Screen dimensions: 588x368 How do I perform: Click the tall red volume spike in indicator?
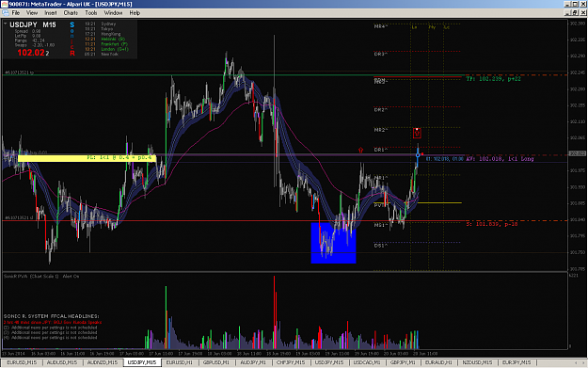(275, 312)
